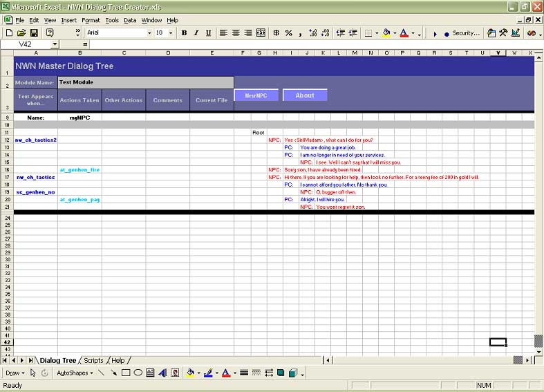Screen dimensions: 544x392
Task: Click the Currency Style dollar icon
Action: tap(276, 32)
